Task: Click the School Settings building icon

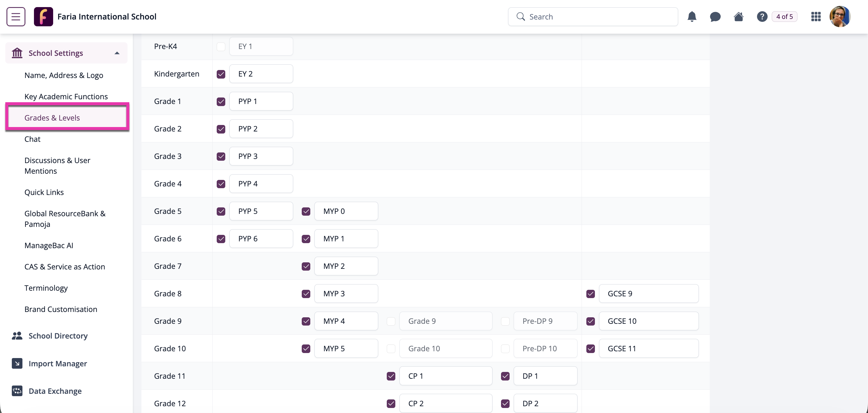Action: click(17, 53)
